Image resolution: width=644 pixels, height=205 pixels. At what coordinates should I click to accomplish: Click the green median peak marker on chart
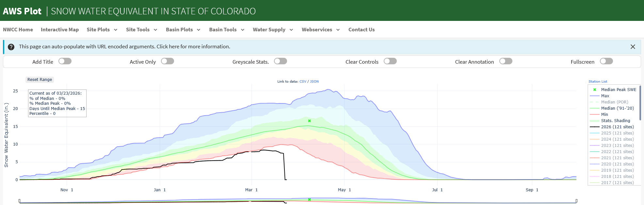[309, 121]
